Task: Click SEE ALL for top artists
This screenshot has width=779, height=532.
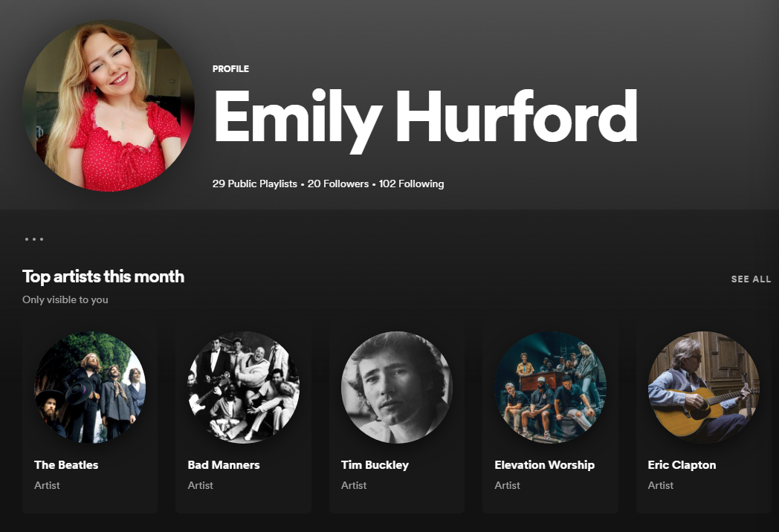Action: [x=751, y=279]
